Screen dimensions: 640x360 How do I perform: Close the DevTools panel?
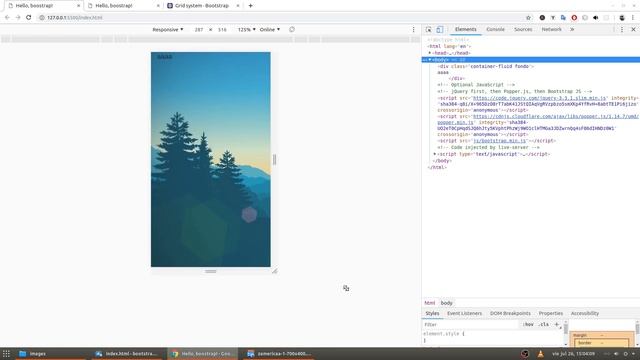coord(633,29)
